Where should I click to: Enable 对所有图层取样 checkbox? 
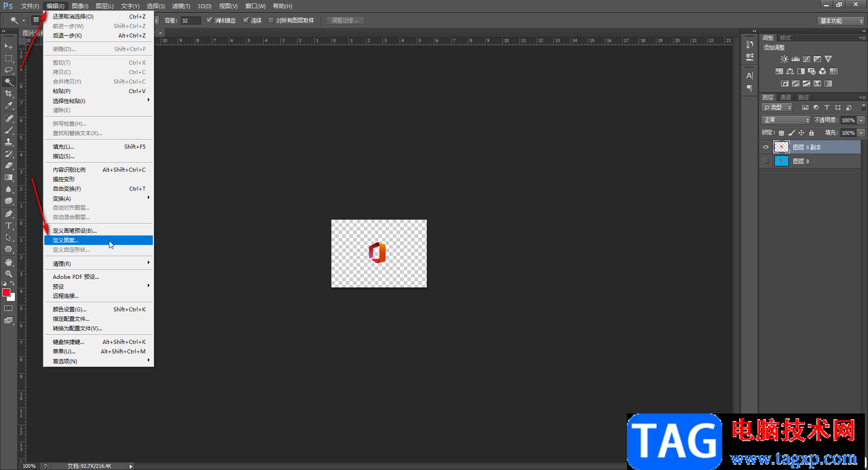click(x=271, y=20)
